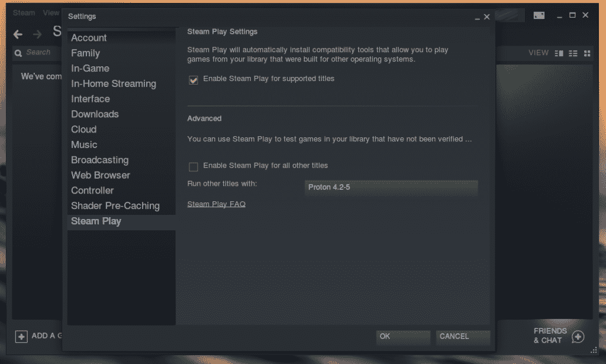The image size is (606, 364).
Task: Click into the library Search field
Action: pyautogui.click(x=42, y=53)
